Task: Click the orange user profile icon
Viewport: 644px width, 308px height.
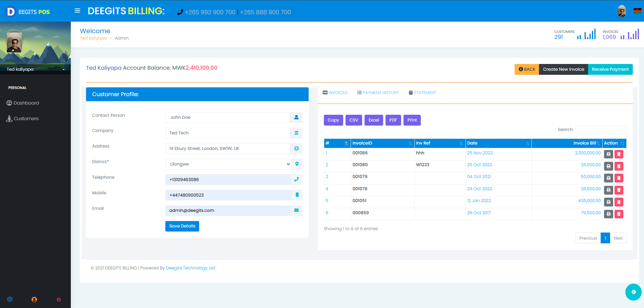Action: [x=34, y=300]
